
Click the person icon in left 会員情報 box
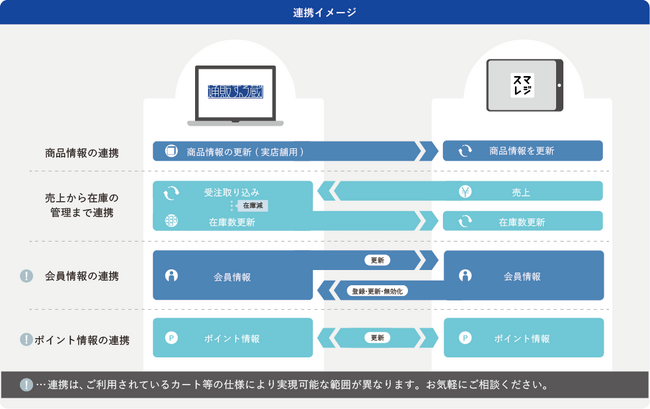click(x=170, y=276)
